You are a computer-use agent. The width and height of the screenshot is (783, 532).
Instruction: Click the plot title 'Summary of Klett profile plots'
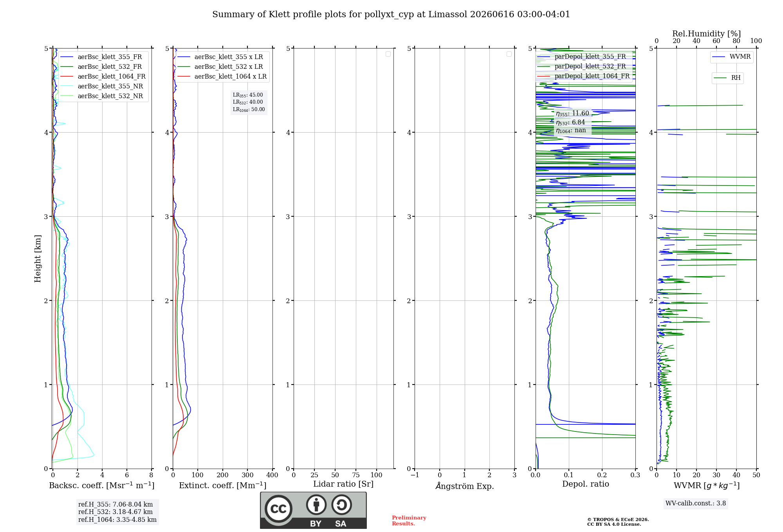(x=391, y=14)
